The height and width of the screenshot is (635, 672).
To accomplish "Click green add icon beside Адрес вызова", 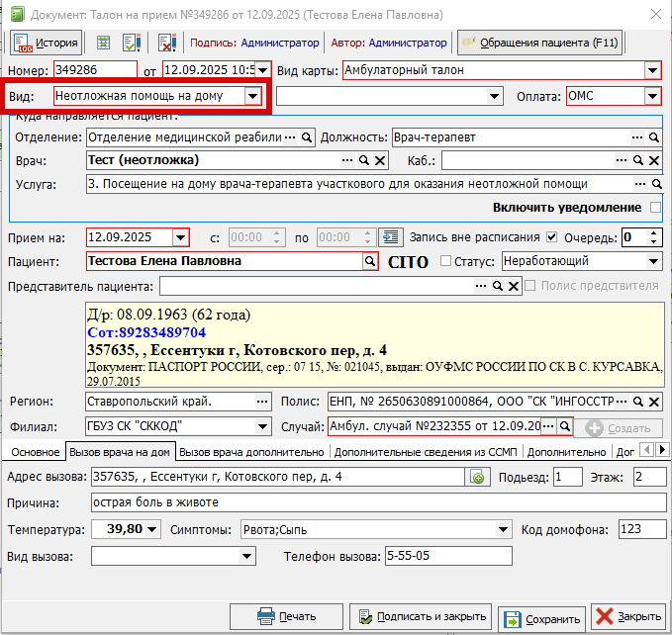I will (x=477, y=478).
